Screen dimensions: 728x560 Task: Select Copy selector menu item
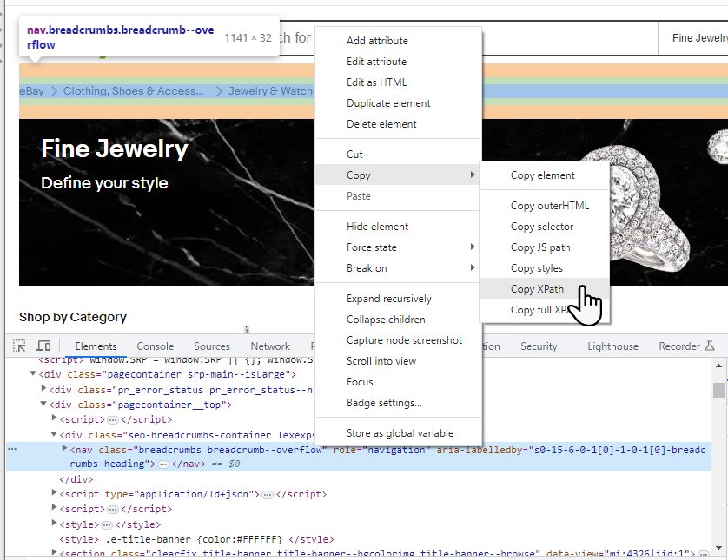pos(542,227)
